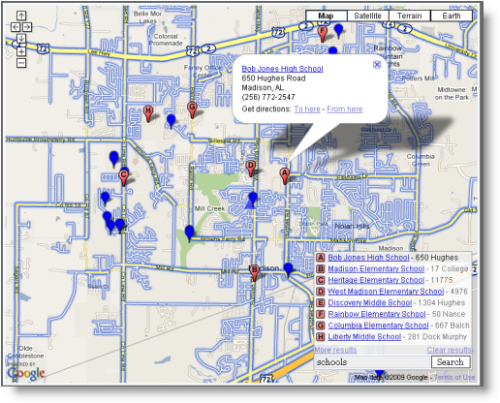Pan the map up with the arrow control
Screen dimensions: 500x403
(x=21, y=16)
